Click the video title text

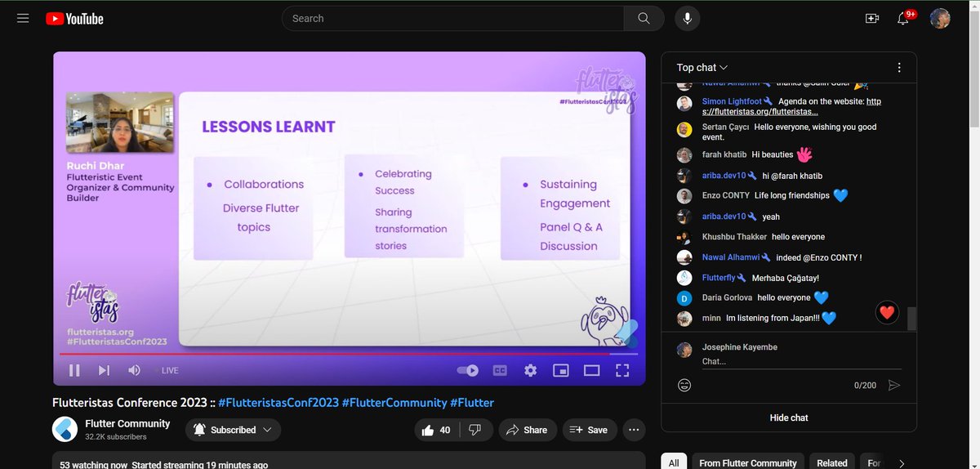273,403
